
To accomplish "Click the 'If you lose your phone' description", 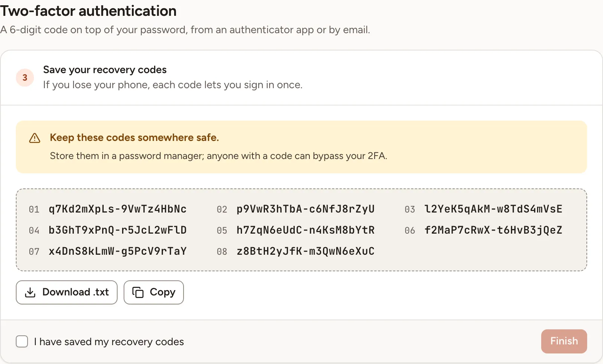I will 173,85.
